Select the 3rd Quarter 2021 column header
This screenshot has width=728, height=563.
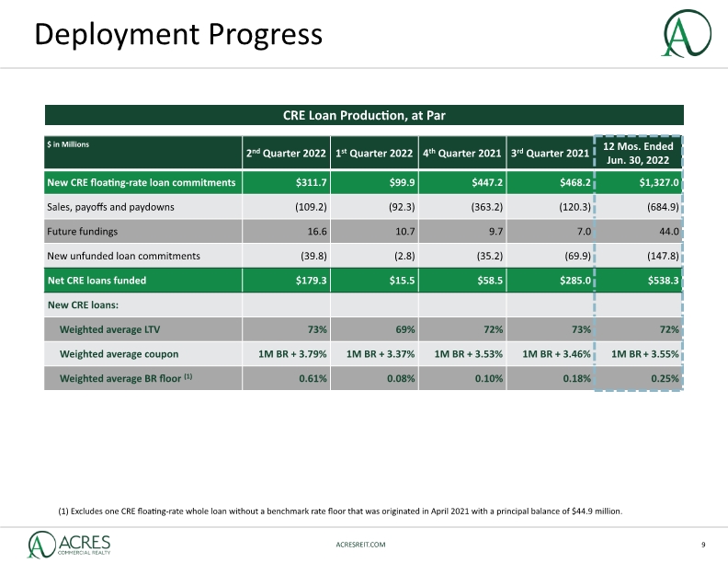pyautogui.click(x=551, y=153)
